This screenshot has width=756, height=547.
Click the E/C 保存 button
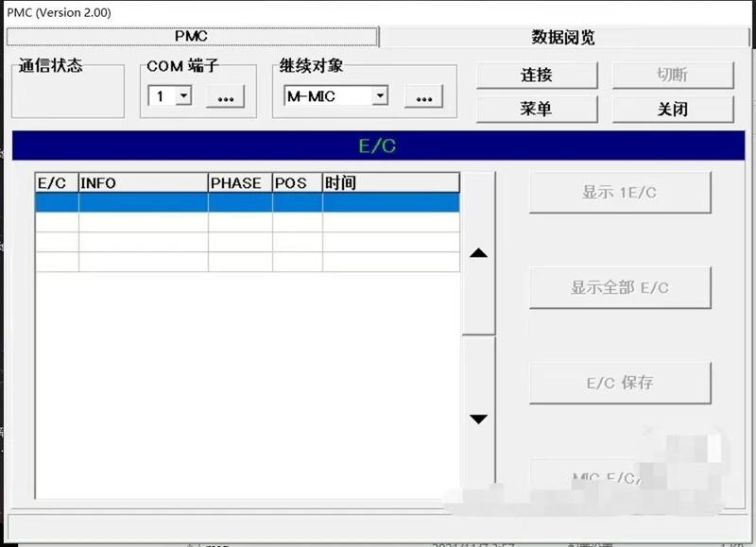pos(620,383)
